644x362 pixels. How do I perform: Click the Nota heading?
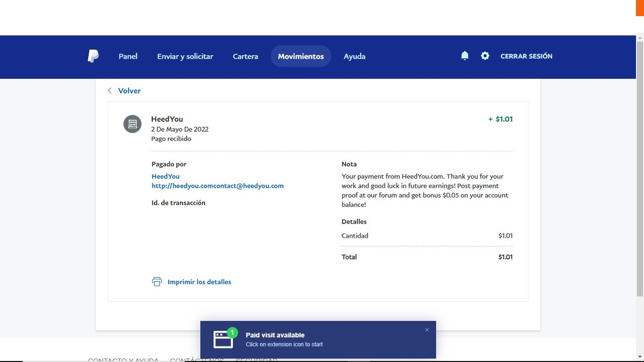point(349,164)
